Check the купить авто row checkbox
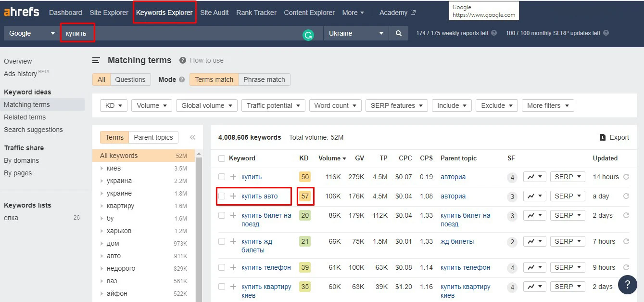644x302 pixels. pos(222,196)
